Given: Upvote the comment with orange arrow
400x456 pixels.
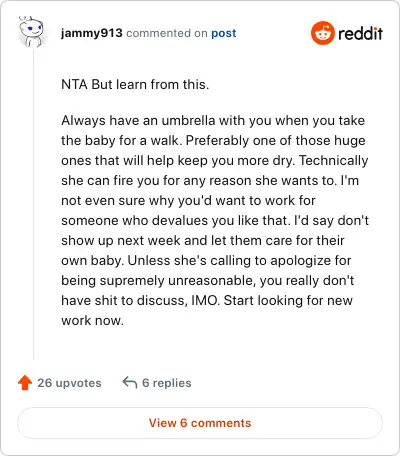Looking at the screenshot, I should 25,383.
